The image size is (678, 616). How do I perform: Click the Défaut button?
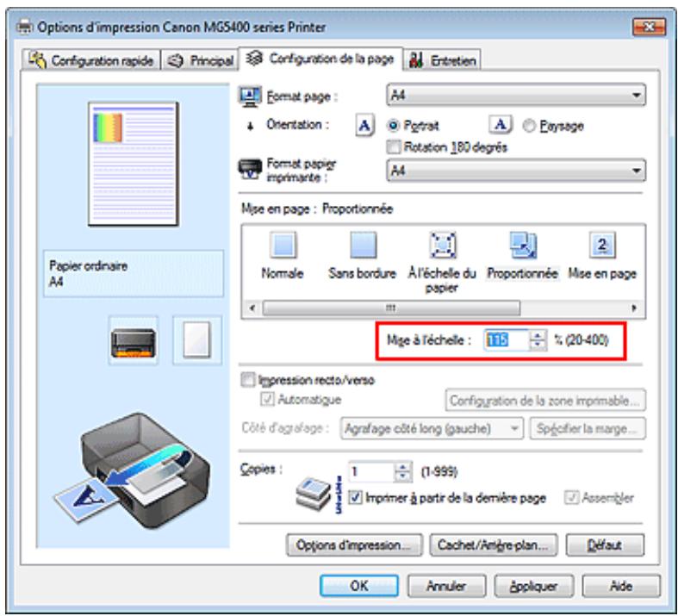click(x=605, y=545)
